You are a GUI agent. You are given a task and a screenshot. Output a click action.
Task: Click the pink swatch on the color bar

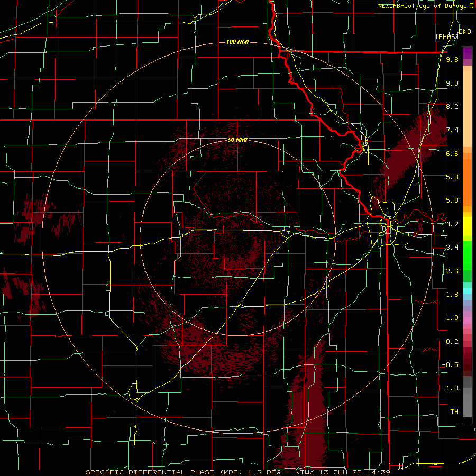467,321
